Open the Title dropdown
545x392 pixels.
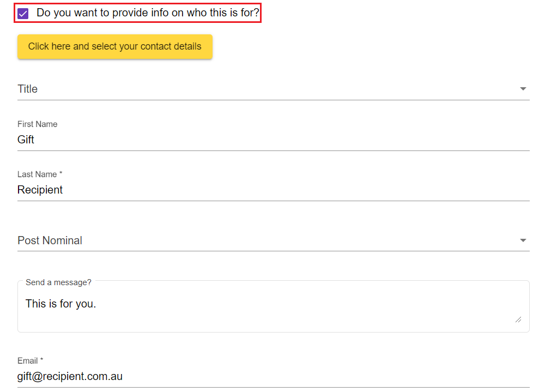[x=272, y=89]
